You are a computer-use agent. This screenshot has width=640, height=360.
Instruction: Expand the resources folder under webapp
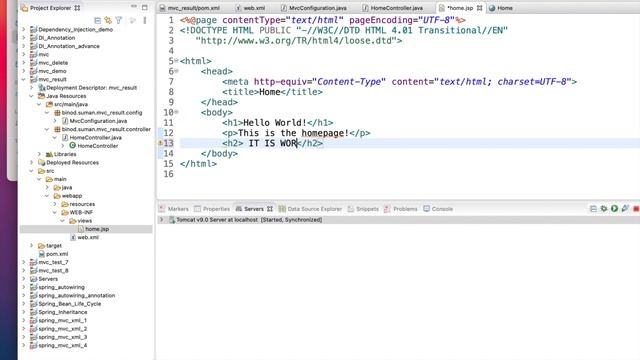tap(55, 204)
